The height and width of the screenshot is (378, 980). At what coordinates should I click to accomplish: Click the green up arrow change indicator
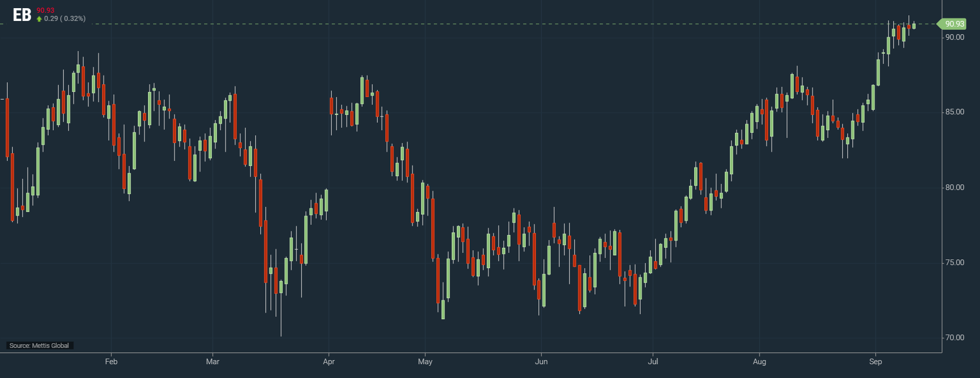click(x=39, y=19)
